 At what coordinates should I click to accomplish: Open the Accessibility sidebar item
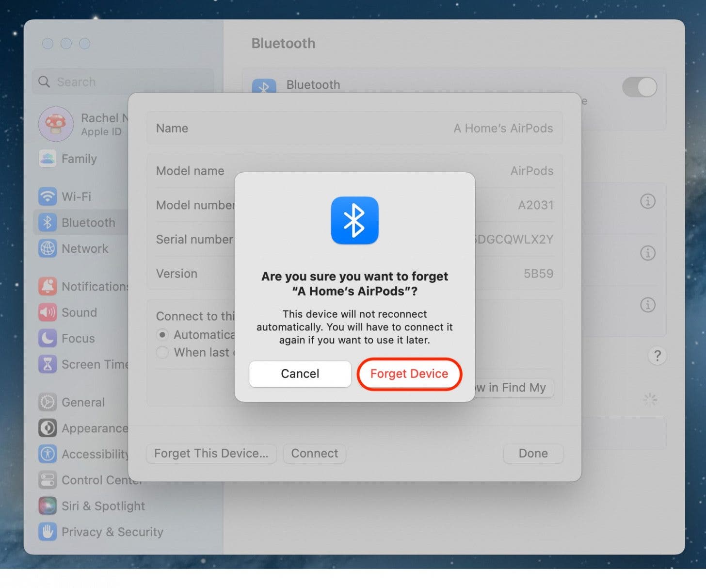(95, 454)
